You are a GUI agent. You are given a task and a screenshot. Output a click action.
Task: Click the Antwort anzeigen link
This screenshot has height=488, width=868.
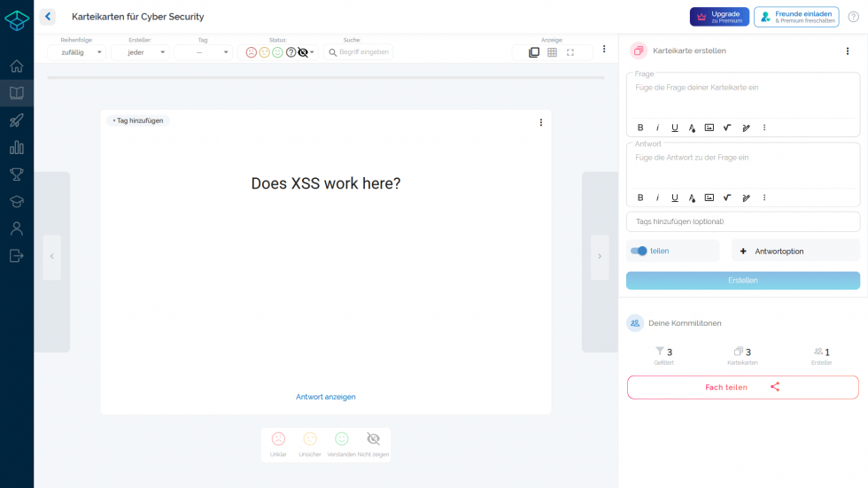pos(325,397)
